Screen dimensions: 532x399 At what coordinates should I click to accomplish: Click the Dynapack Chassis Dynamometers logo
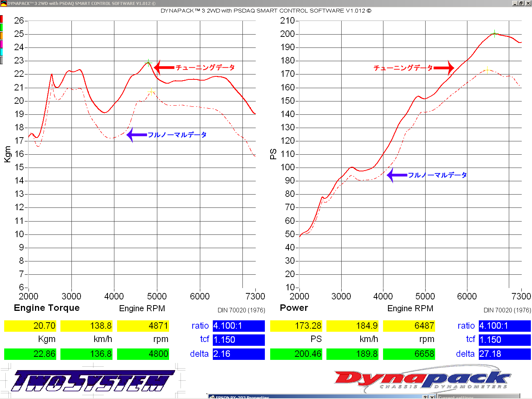coord(422,379)
